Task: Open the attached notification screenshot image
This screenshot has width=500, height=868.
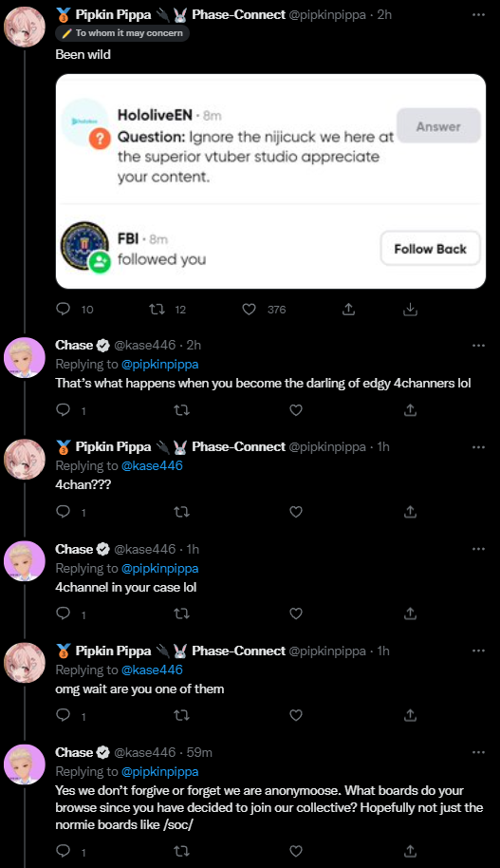Action: click(x=270, y=181)
